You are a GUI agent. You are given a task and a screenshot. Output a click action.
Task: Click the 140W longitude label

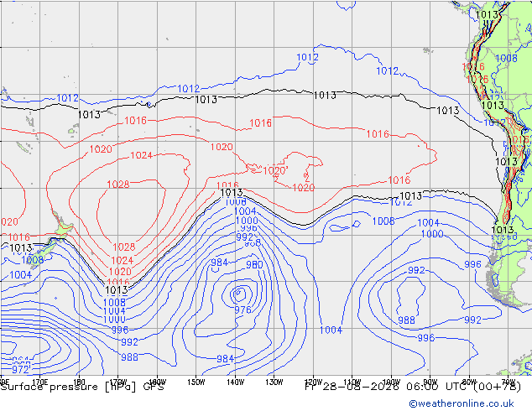click(236, 382)
